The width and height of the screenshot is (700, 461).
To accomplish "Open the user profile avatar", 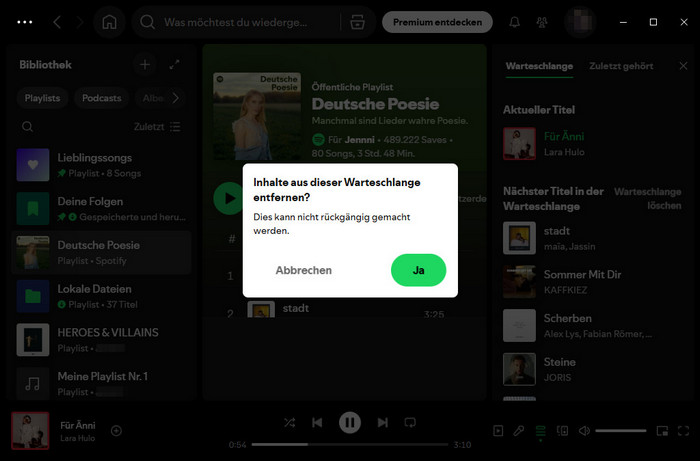I will click(580, 22).
